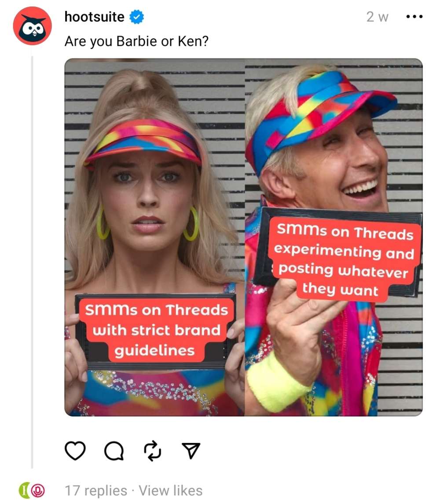440x504 pixels.
Task: Open the hootsuite owl profile picture
Action: pos(32,26)
